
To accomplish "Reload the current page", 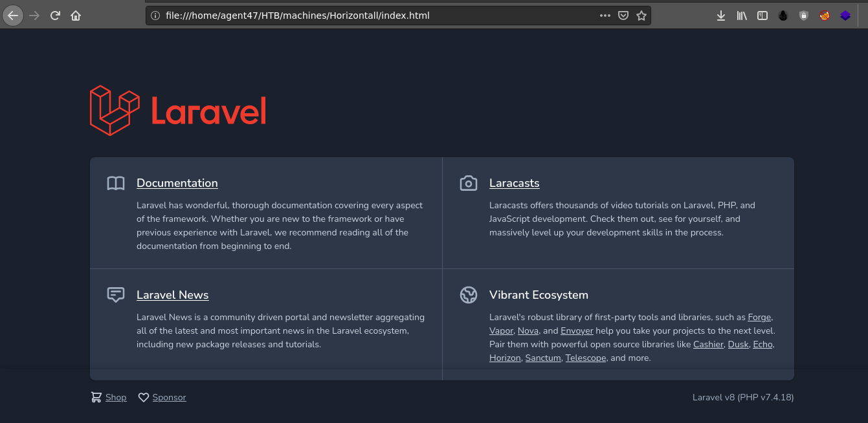I will coord(56,16).
